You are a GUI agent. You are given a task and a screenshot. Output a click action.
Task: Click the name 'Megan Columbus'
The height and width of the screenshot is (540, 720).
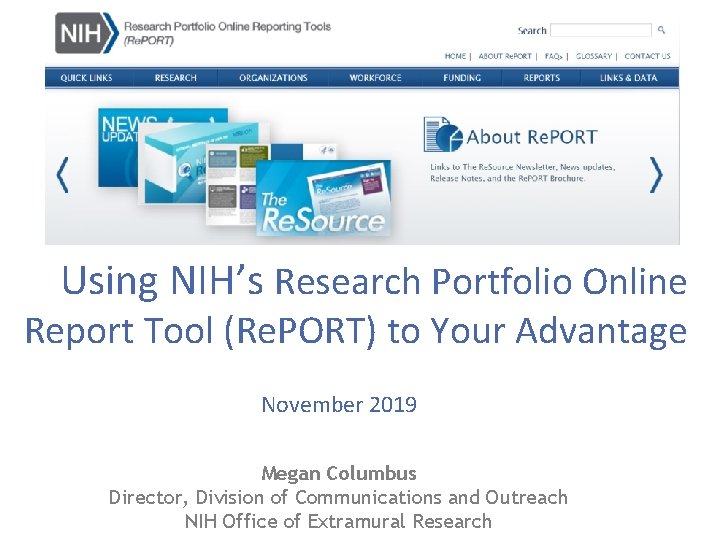point(339,473)
